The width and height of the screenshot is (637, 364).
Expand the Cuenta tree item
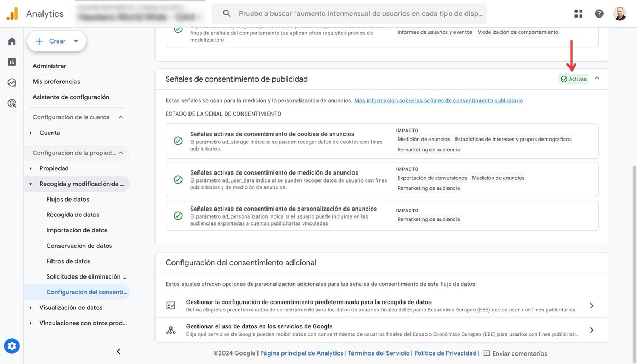pyautogui.click(x=30, y=133)
